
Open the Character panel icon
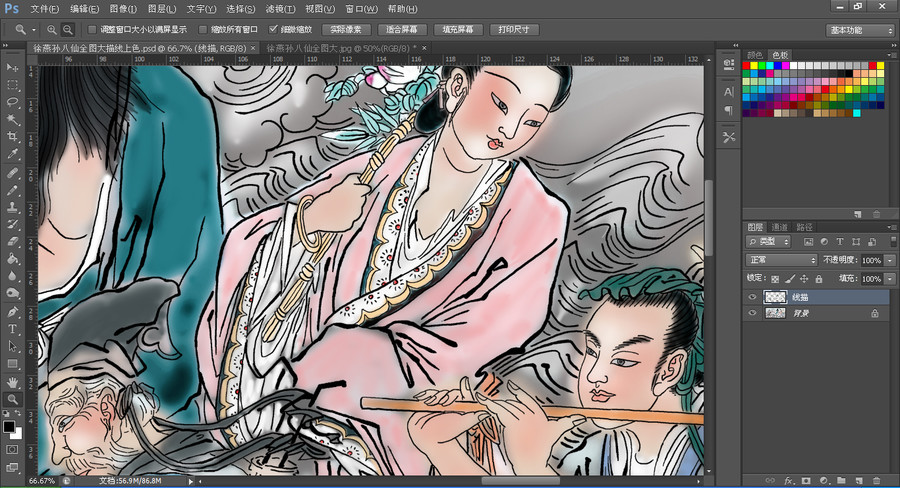(729, 92)
